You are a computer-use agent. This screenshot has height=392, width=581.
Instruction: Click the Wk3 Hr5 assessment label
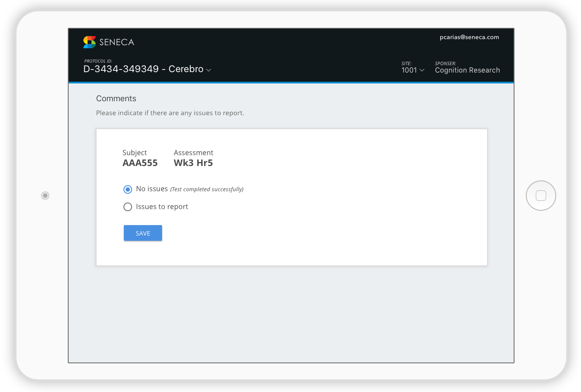193,163
